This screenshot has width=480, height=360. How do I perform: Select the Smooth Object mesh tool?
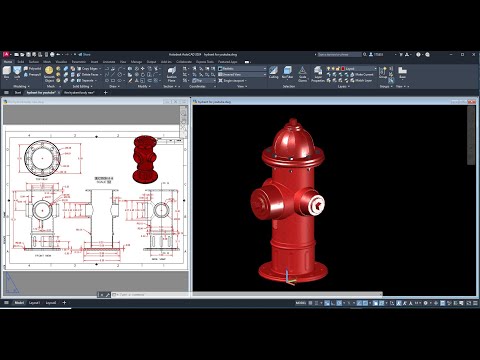(x=49, y=74)
